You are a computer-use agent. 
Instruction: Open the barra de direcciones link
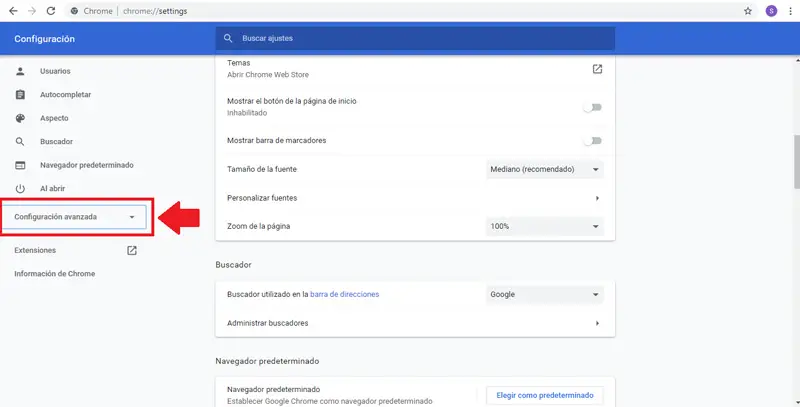tap(344, 294)
